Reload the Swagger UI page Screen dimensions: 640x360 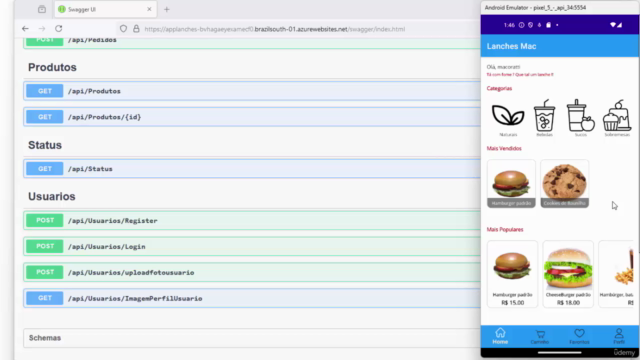point(59,29)
